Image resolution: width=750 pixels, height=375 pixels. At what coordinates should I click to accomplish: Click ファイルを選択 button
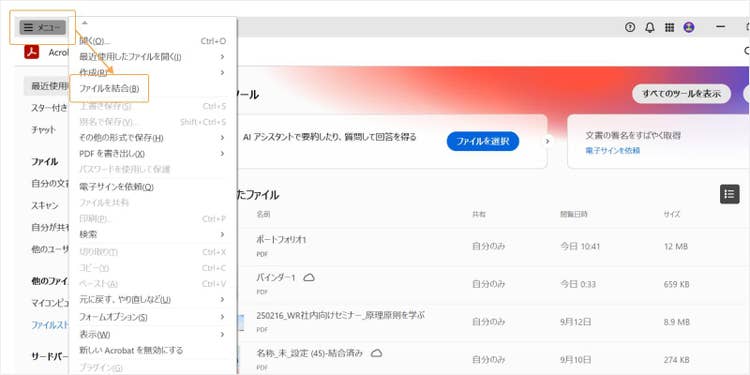483,141
